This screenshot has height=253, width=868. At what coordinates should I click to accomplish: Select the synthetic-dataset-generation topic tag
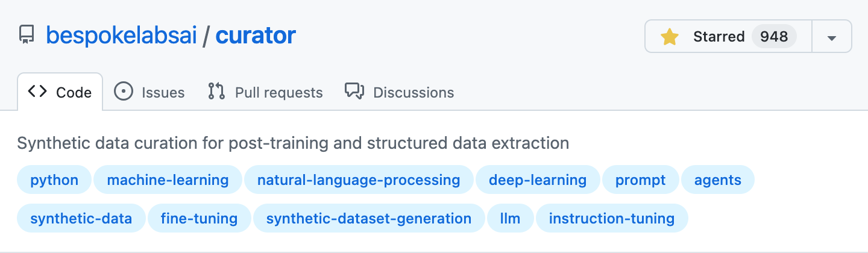[x=369, y=218]
